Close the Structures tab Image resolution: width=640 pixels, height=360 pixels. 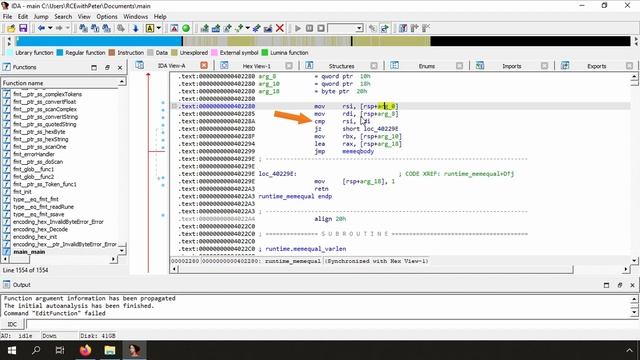coord(374,66)
